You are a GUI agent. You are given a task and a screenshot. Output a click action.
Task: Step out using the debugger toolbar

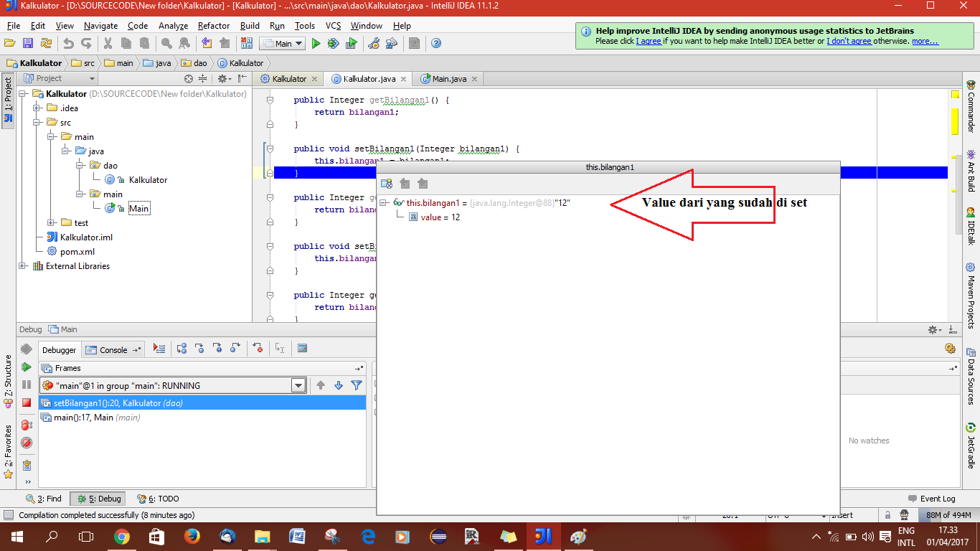[x=235, y=349]
